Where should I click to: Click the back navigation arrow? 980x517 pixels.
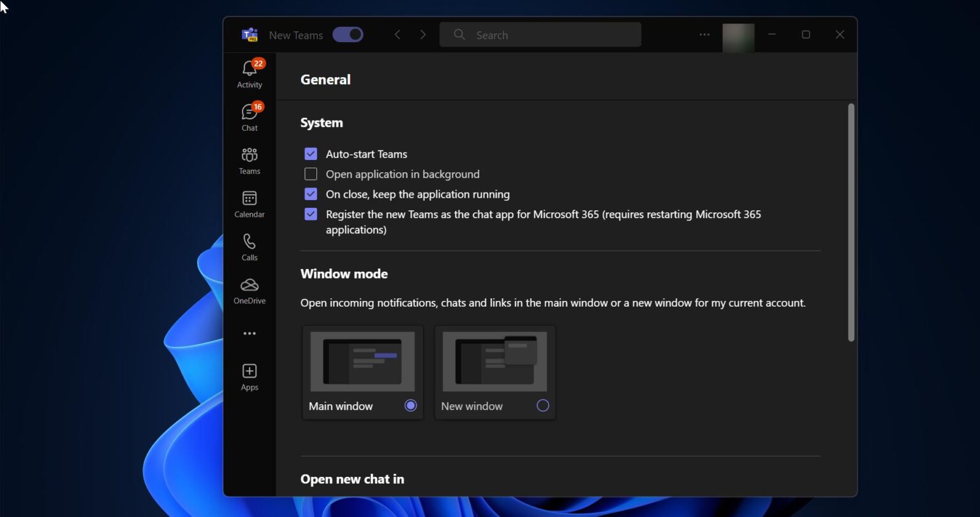(x=397, y=34)
